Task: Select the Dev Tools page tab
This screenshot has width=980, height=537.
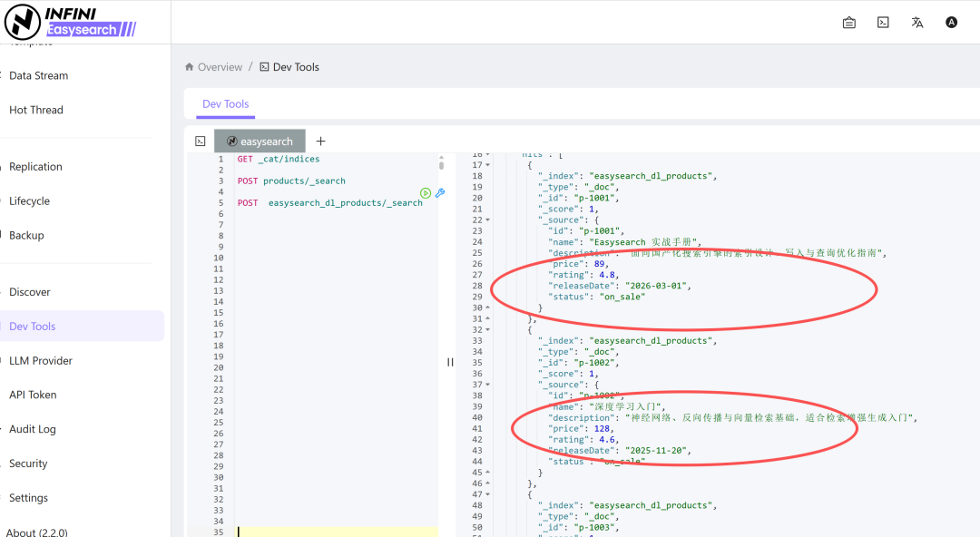Action: click(x=226, y=103)
